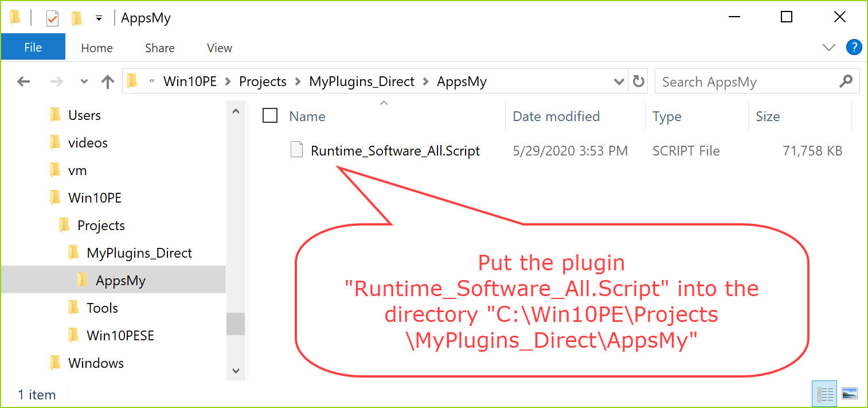
Task: Select Win10PESE folder in navigation tree
Action: pos(120,335)
